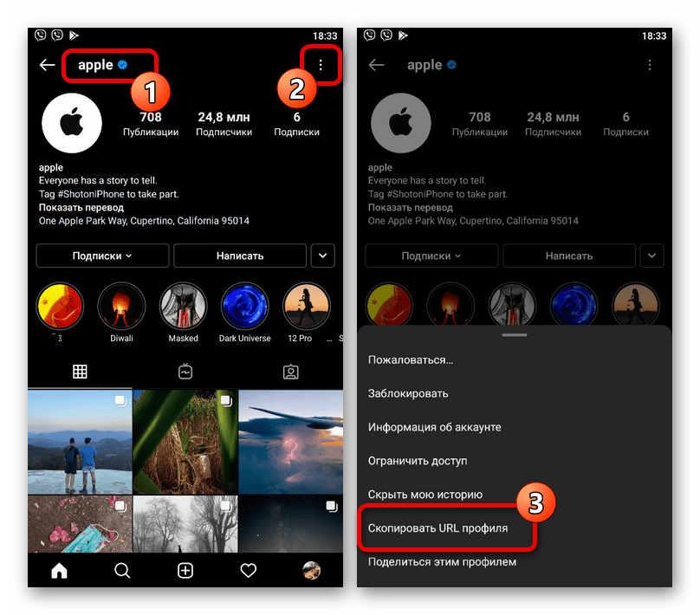Open Apple profile picture in left screen
The image size is (700, 615).
tap(71, 123)
